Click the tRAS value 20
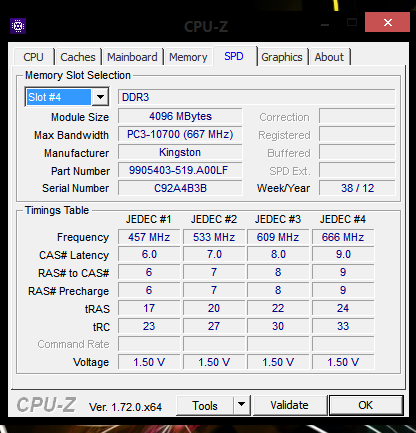 click(x=214, y=308)
